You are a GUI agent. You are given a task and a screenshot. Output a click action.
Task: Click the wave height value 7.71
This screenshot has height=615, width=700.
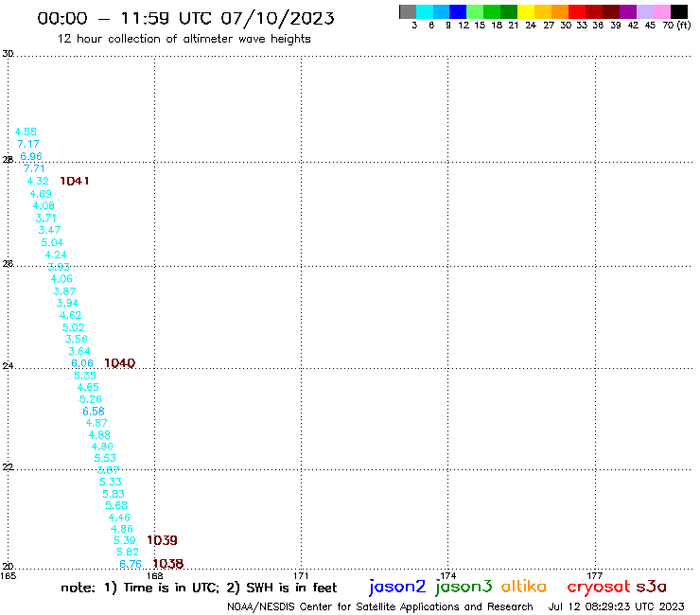point(34,168)
